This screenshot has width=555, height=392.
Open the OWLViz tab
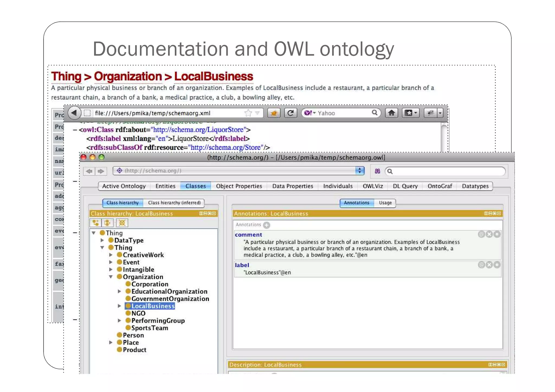pyautogui.click(x=373, y=186)
